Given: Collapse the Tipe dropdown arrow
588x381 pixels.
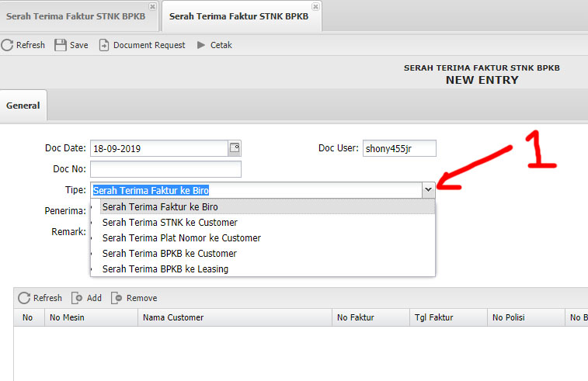Looking at the screenshot, I should coord(427,189).
